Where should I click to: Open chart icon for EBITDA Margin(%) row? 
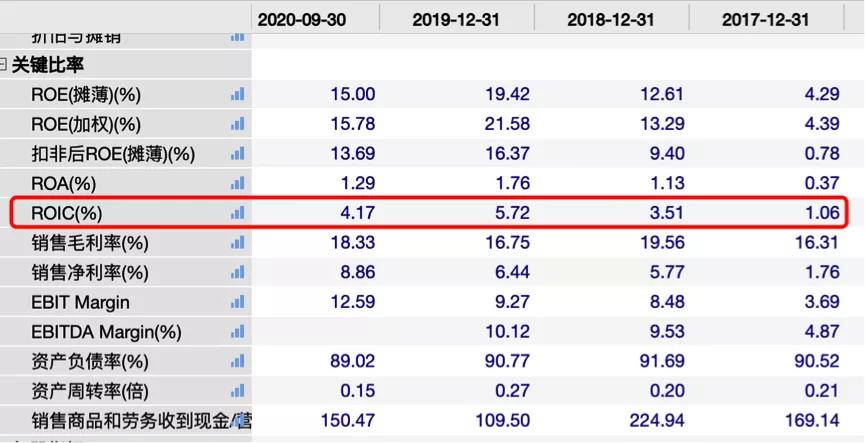237,332
